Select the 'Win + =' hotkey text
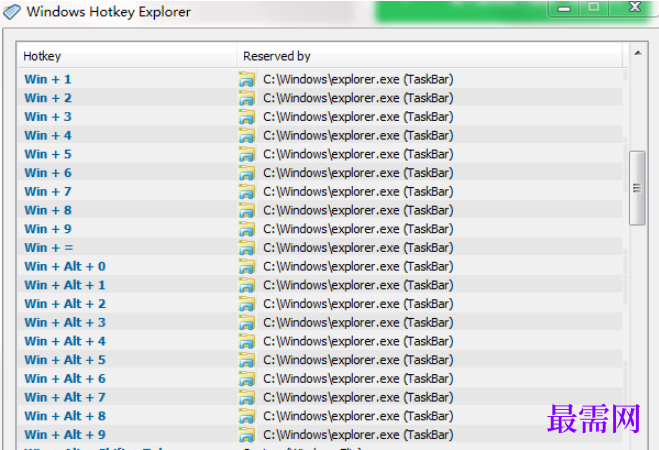The width and height of the screenshot is (659, 450). [49, 248]
